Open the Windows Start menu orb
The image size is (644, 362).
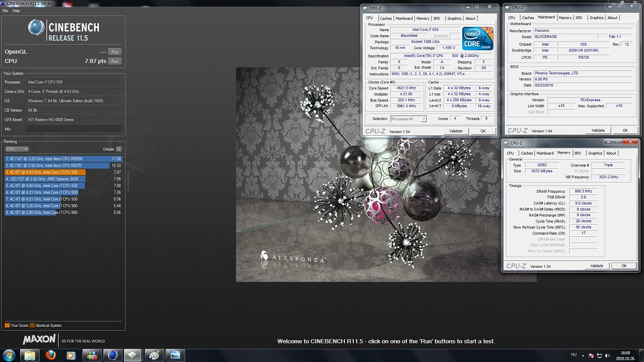coord(9,355)
